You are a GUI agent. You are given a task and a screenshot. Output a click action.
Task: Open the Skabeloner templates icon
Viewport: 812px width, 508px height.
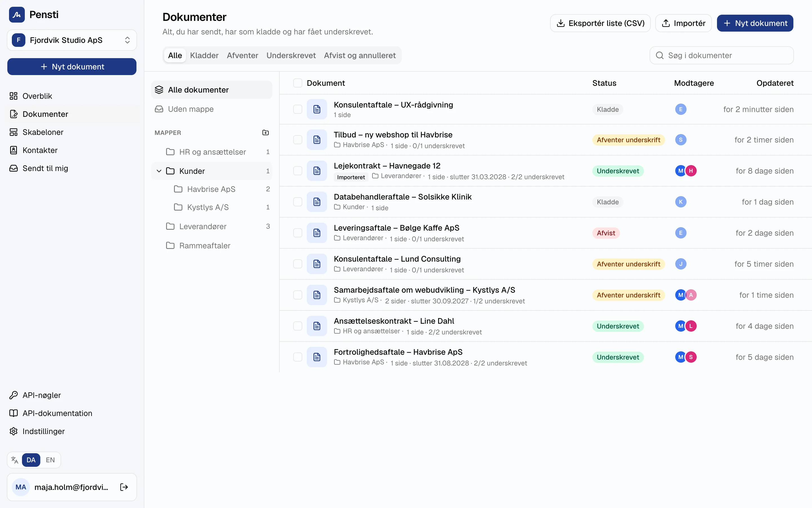pos(14,132)
